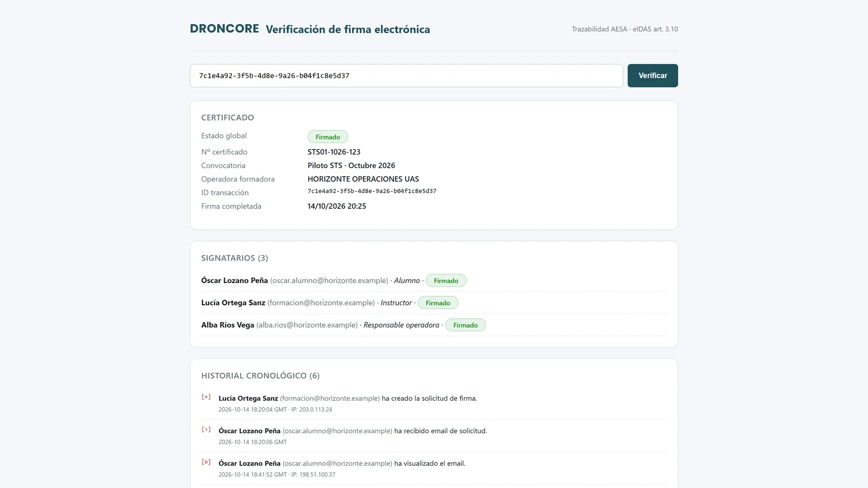
Task: Click the CERTIFICADO section heading
Action: coord(228,118)
